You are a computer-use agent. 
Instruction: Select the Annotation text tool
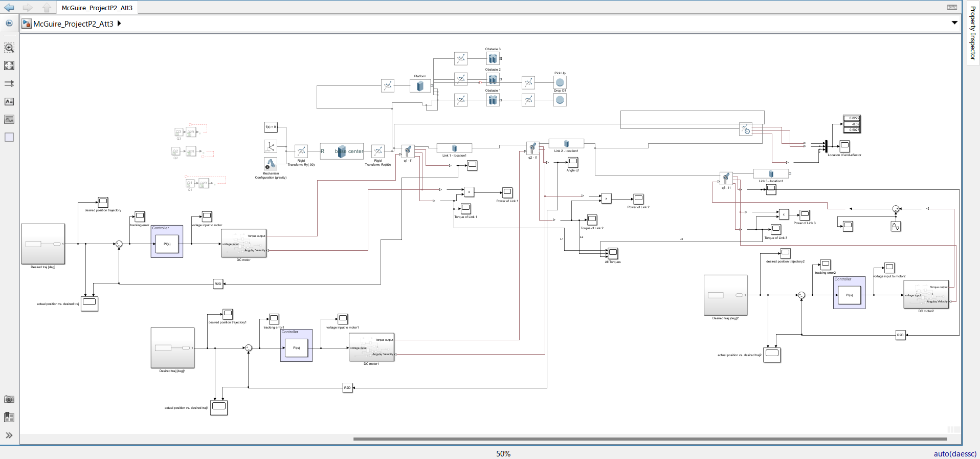(x=9, y=101)
